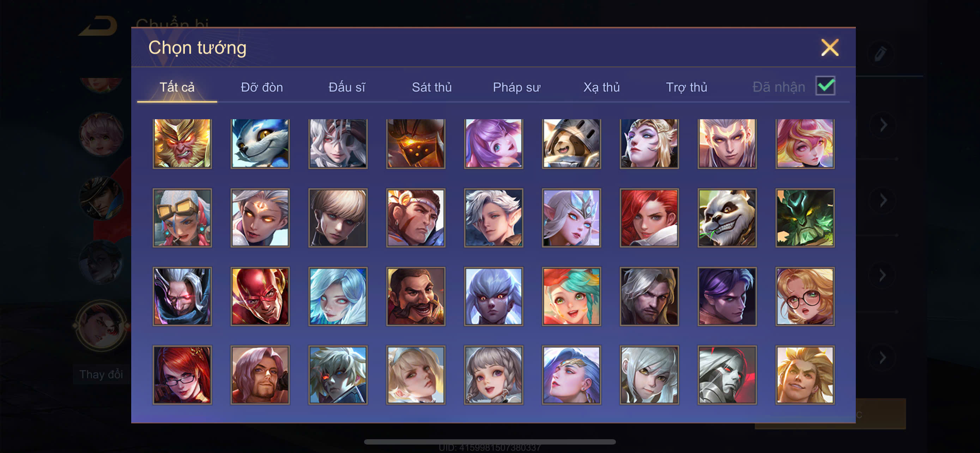Filter heroes by Xạ thủ

point(601,87)
